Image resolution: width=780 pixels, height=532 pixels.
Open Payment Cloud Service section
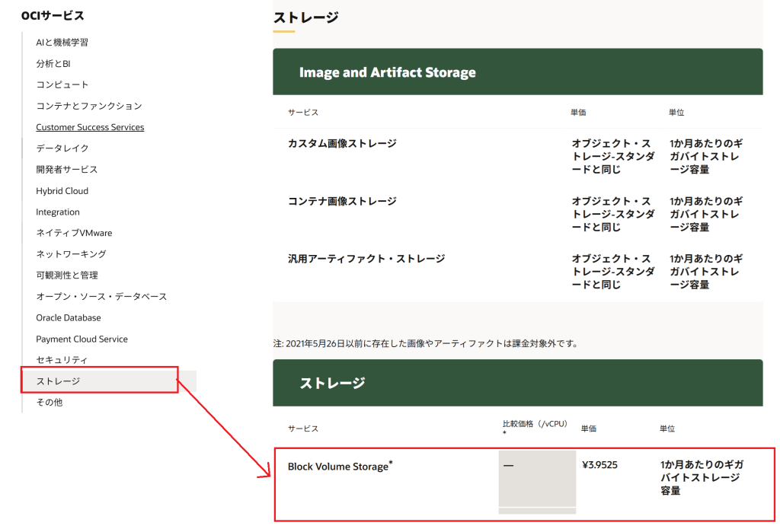(82, 339)
